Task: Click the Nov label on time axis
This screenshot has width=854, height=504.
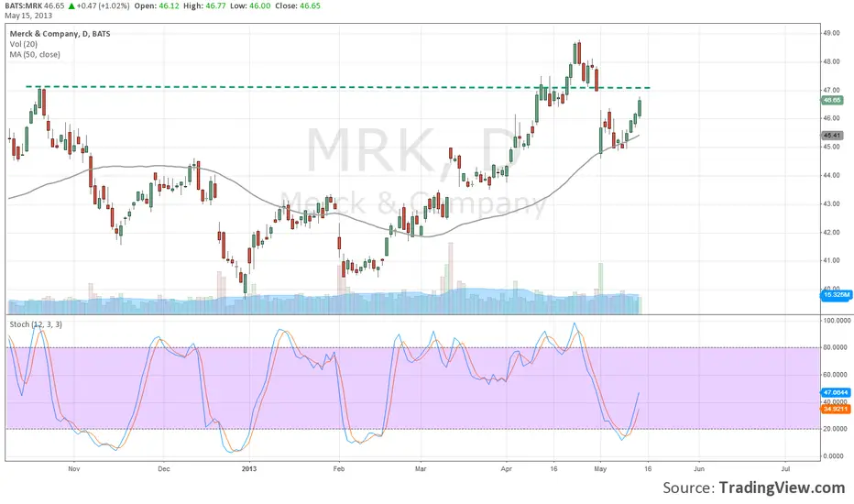Action: (x=74, y=468)
